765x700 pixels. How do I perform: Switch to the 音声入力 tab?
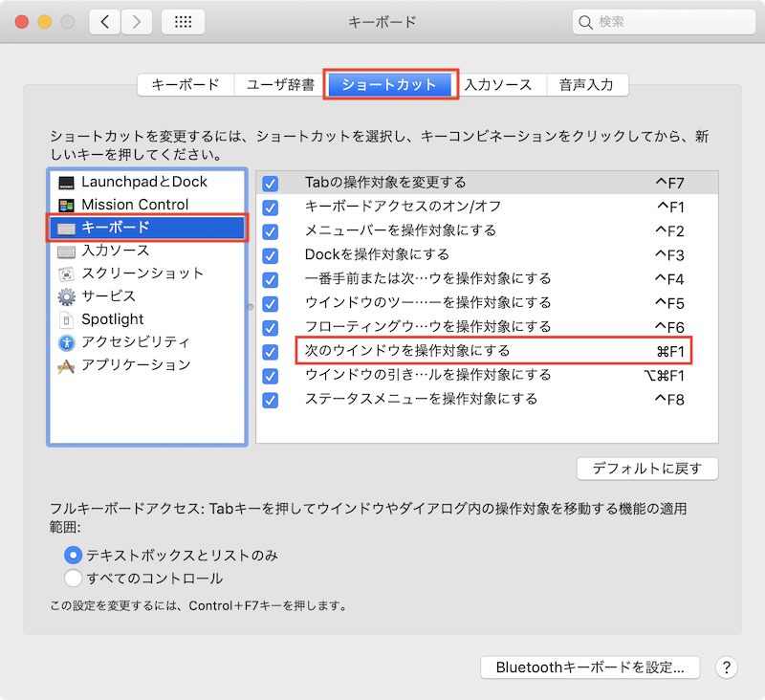(586, 85)
